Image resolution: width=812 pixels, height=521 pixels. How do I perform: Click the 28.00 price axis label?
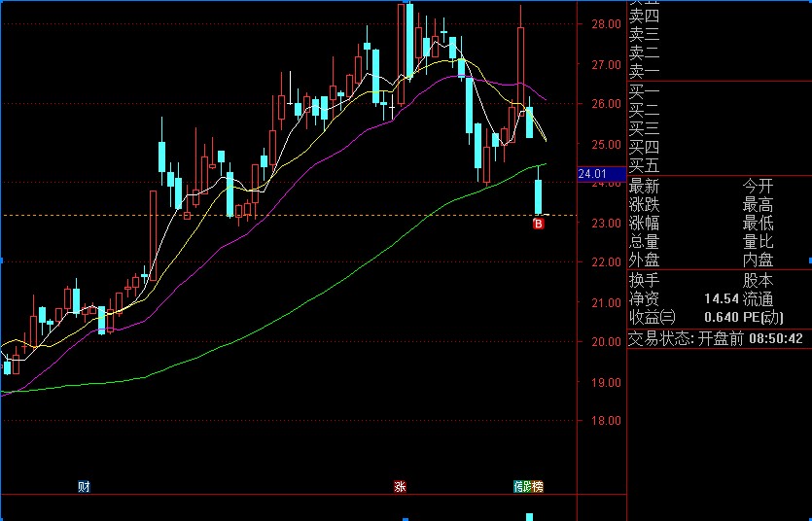(x=607, y=23)
